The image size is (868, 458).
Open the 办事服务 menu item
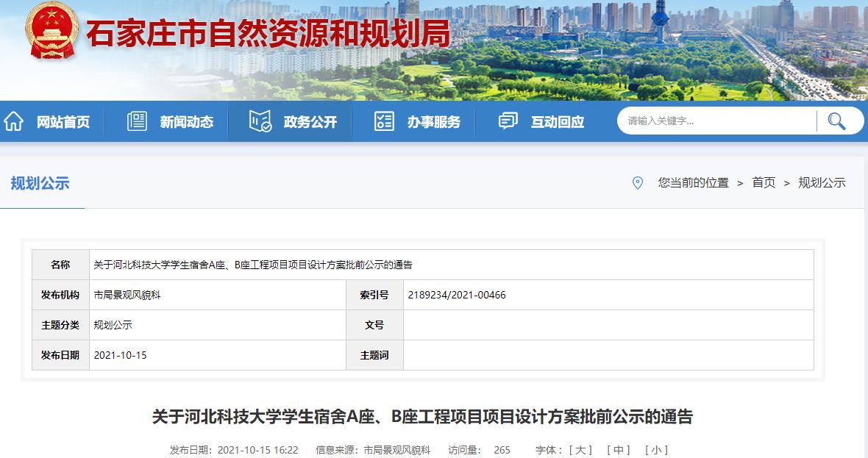click(x=435, y=122)
